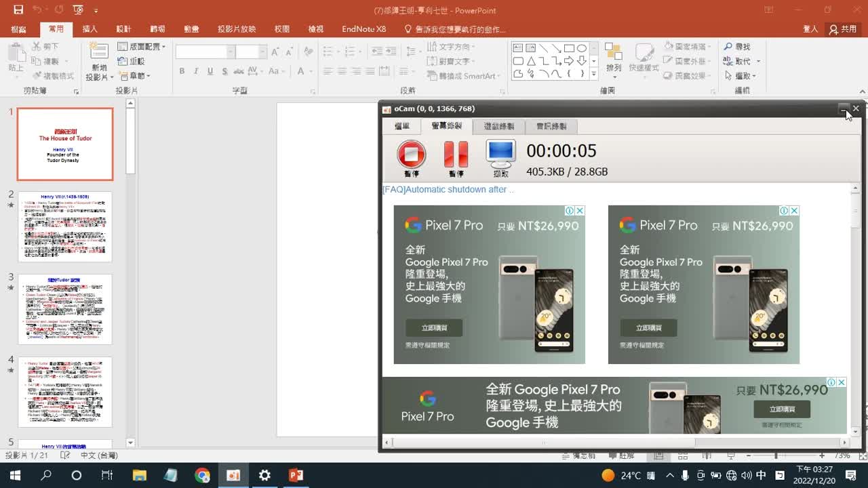Open the PowerPoint Design ribbon tab
Viewport: 868px width, 488px height.
(123, 29)
